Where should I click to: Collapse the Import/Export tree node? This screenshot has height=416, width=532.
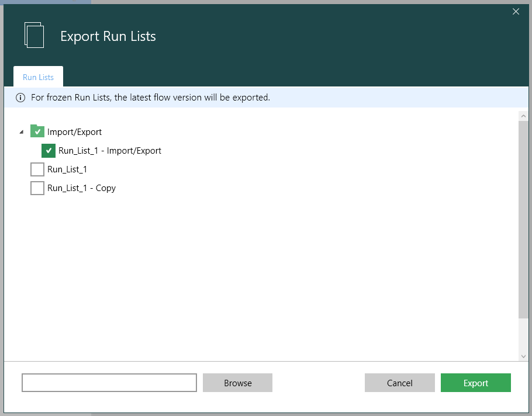click(20, 131)
